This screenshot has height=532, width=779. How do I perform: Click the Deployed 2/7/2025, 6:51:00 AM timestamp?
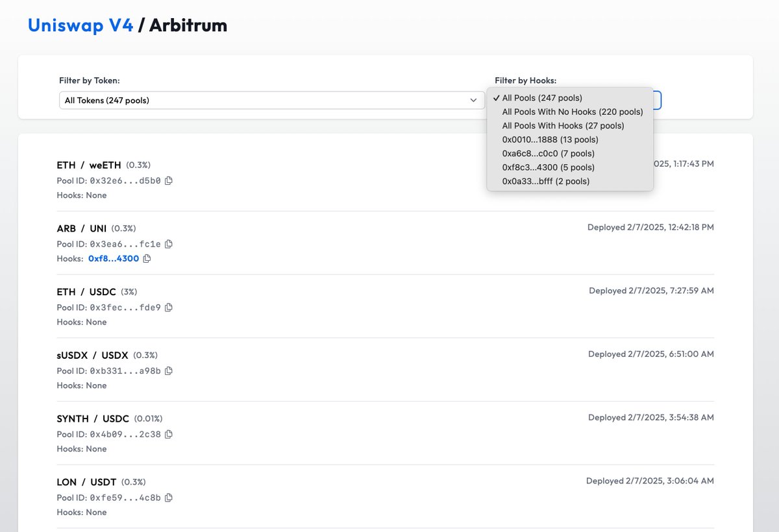[651, 354]
